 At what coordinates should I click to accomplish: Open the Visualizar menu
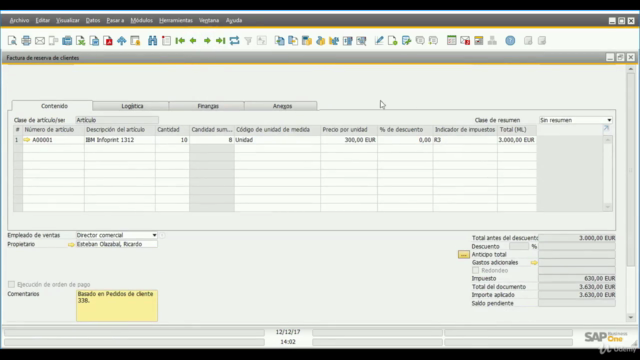[x=68, y=20]
